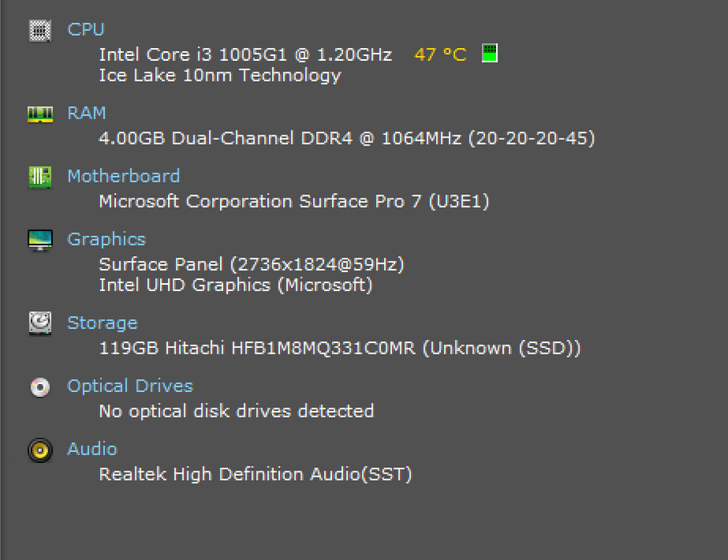Click the CPU processor chip icon
The width and height of the screenshot is (728, 560).
[39, 30]
